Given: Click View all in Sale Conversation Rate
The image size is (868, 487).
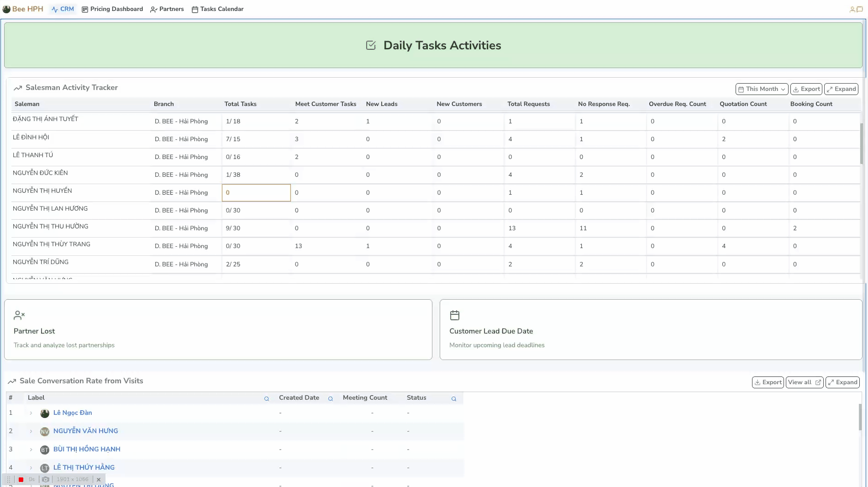Looking at the screenshot, I should tap(804, 382).
